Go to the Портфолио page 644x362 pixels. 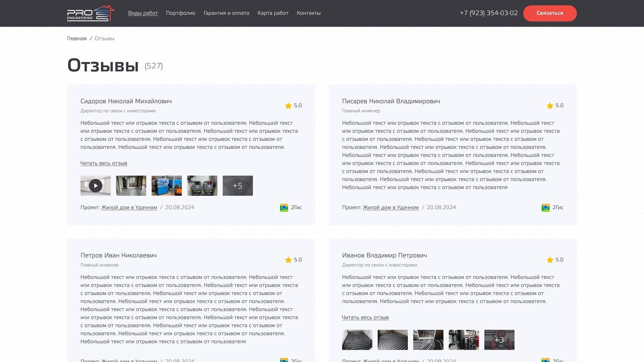click(180, 13)
